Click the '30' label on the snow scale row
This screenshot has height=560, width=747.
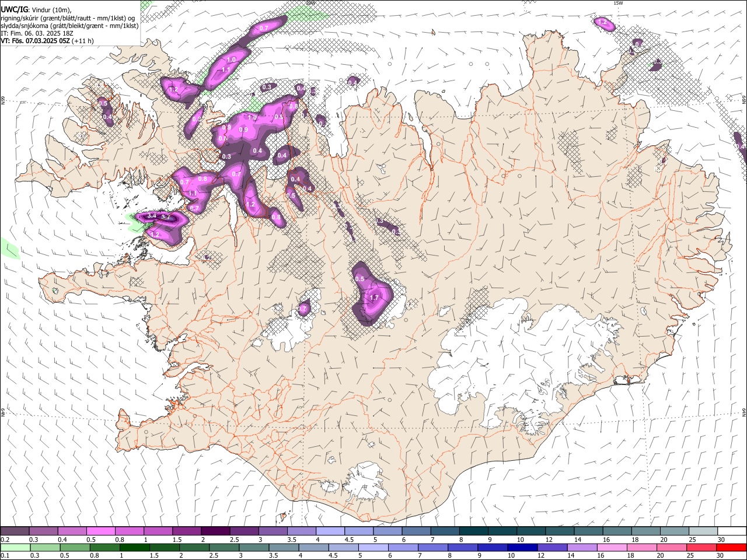(721, 540)
